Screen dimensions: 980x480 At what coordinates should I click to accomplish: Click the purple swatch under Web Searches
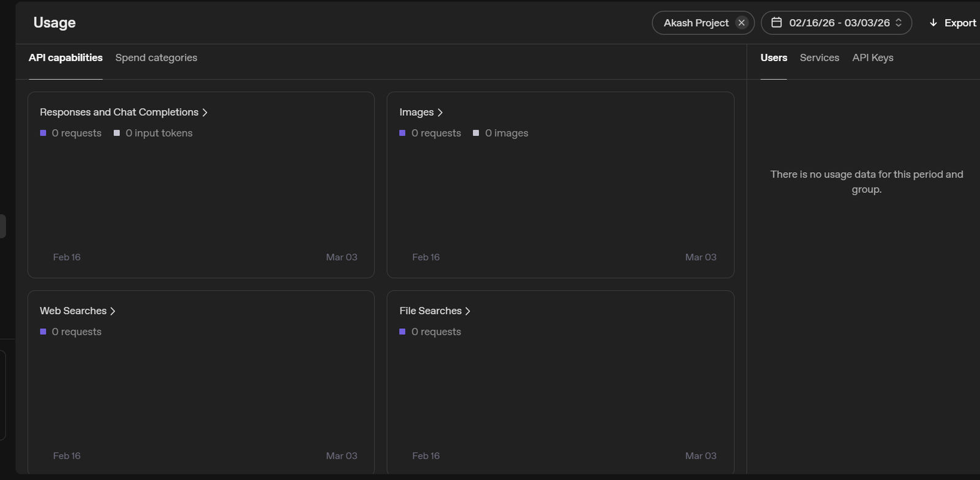[43, 331]
